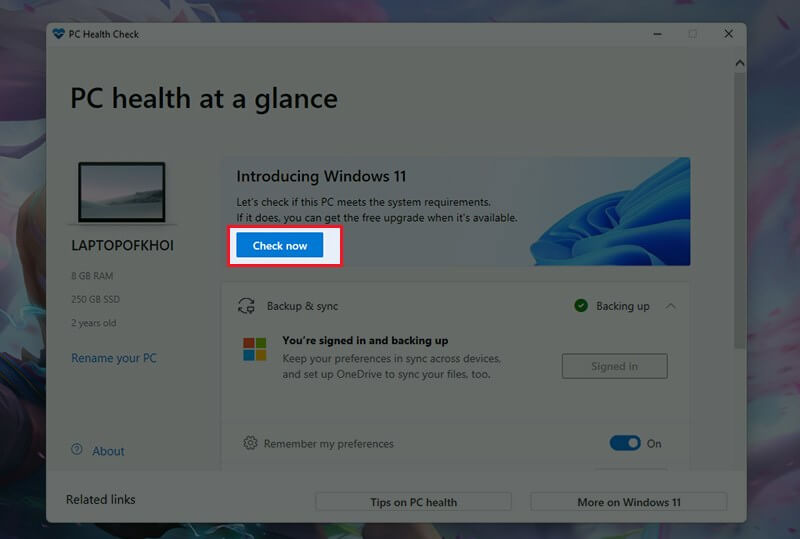Viewport: 800px width, 539px height.
Task: Click the Backup & sync arrows icon
Action: point(246,305)
